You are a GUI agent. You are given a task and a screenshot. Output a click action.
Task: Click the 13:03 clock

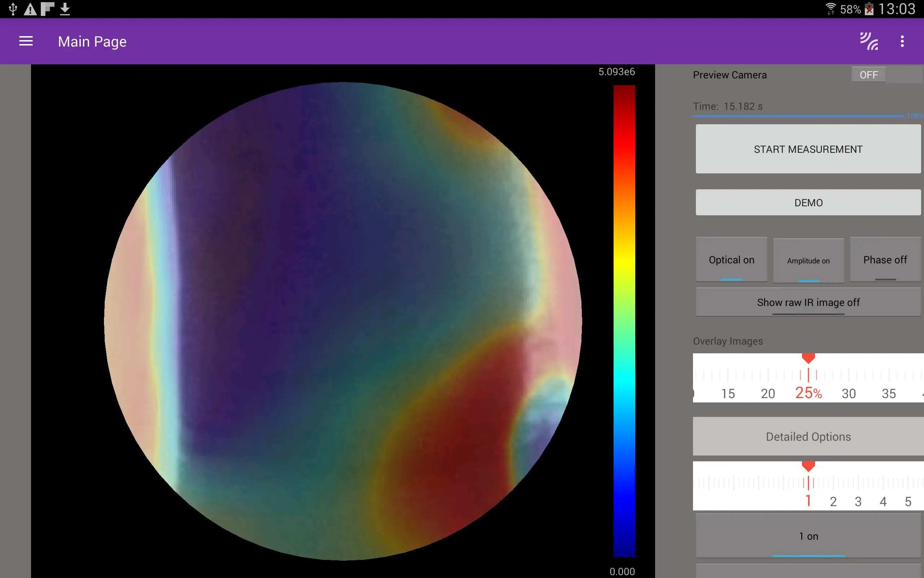click(x=897, y=9)
